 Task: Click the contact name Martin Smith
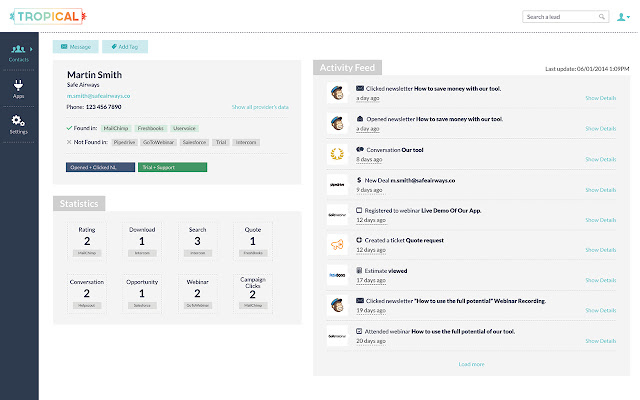(x=94, y=75)
